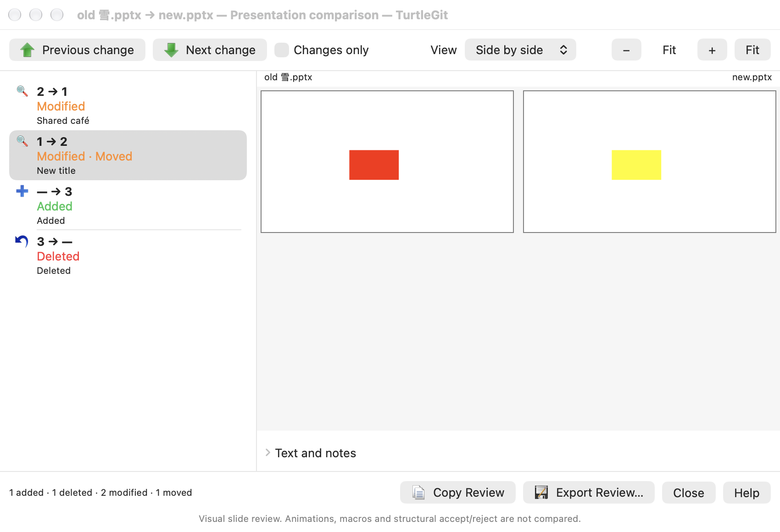Expand the Text and notes section
Screen dimensions: 780x532
click(267, 453)
